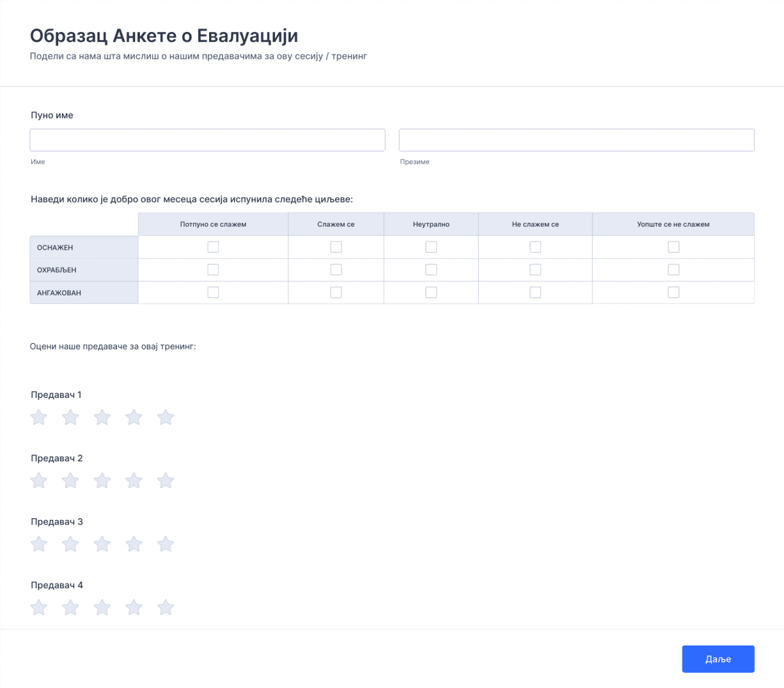Give Предавач 1 five stars
Image resolution: width=784 pixels, height=688 pixels.
coord(165,417)
